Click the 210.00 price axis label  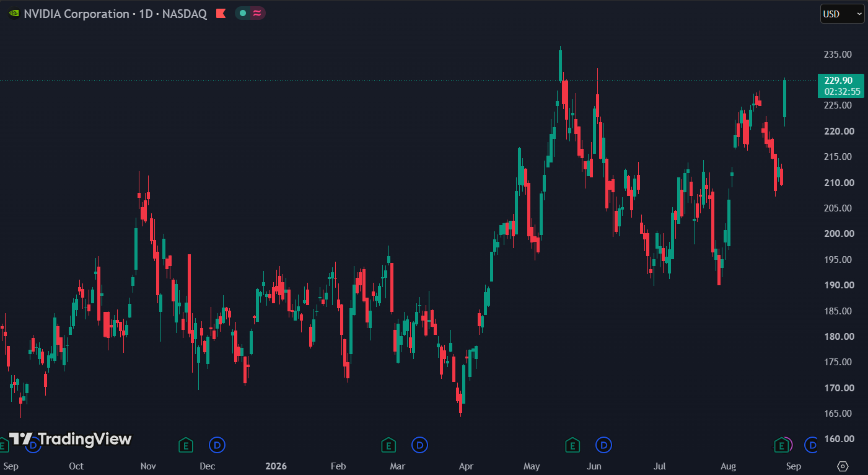840,183
